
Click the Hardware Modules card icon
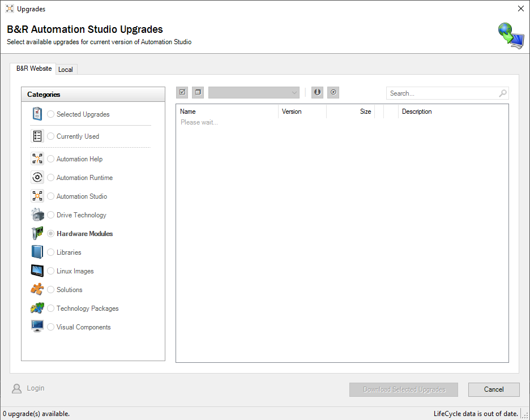coord(37,233)
